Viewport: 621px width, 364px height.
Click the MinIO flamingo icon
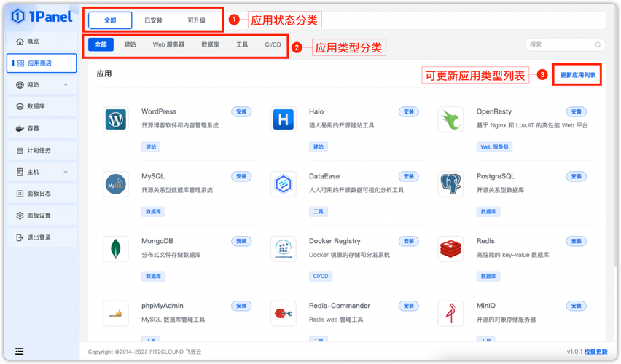(x=450, y=313)
